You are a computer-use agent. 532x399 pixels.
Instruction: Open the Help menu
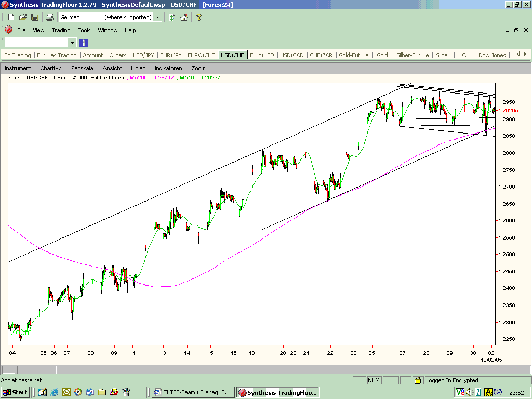click(x=130, y=30)
